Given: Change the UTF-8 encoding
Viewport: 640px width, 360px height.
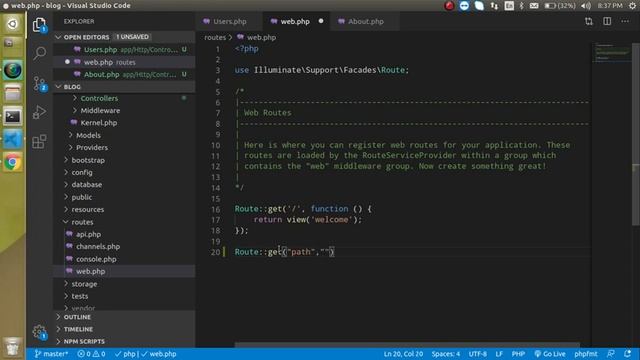Looking at the screenshot, I should (x=478, y=354).
